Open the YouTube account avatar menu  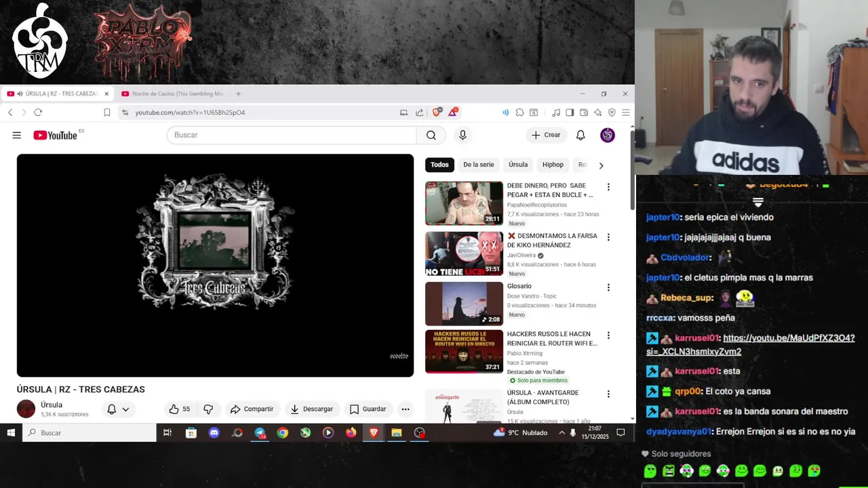(x=608, y=135)
